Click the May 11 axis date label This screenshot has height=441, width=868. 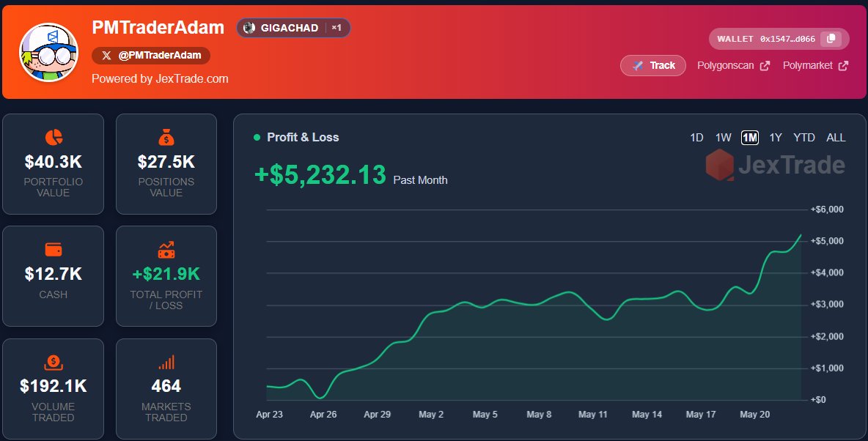click(593, 415)
